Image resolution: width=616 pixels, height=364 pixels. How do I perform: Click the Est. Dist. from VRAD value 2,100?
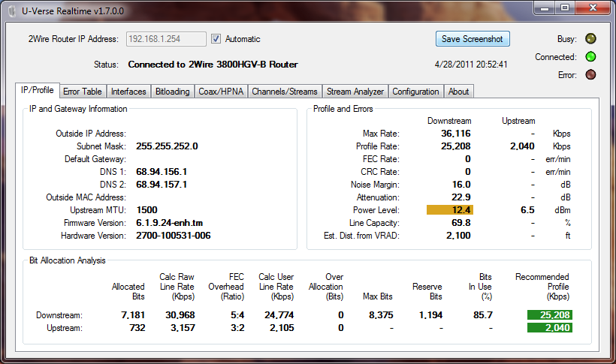pyautogui.click(x=458, y=236)
